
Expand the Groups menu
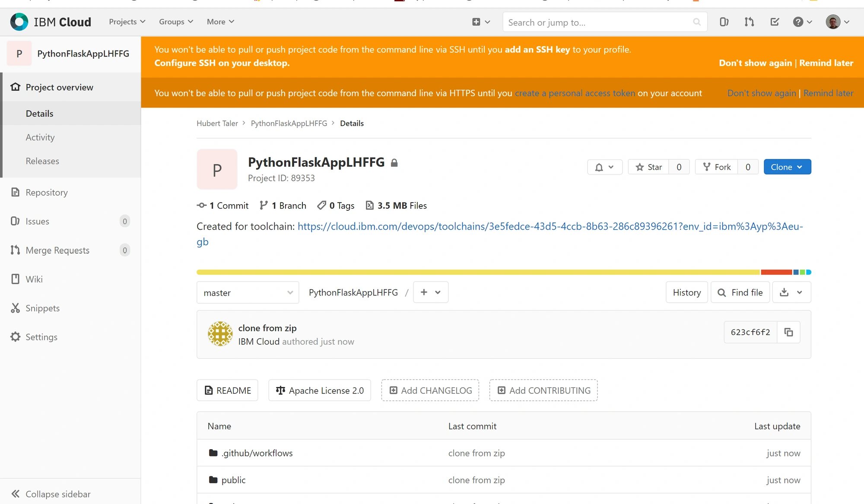(x=176, y=22)
